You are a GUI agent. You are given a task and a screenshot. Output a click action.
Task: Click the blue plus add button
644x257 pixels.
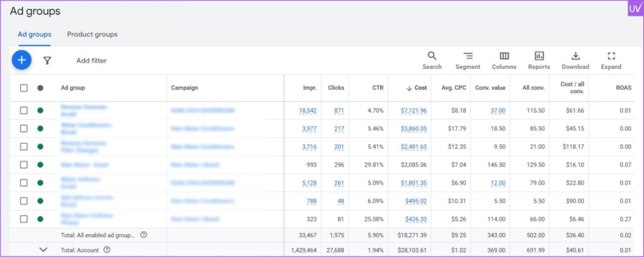(x=21, y=60)
